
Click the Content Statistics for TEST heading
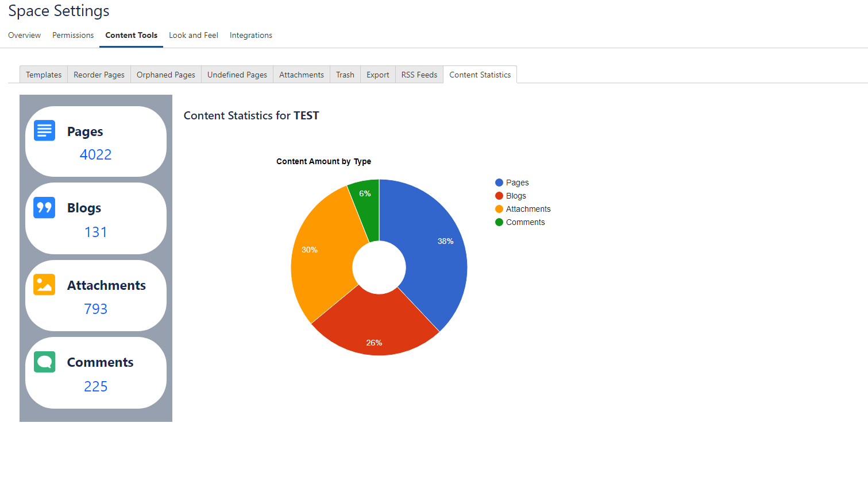pyautogui.click(x=251, y=115)
